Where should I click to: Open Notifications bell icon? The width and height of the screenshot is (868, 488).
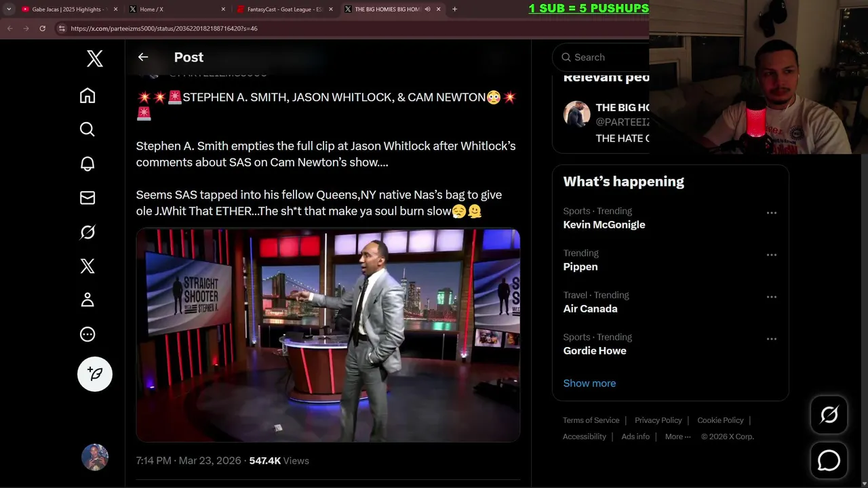pos(87,163)
